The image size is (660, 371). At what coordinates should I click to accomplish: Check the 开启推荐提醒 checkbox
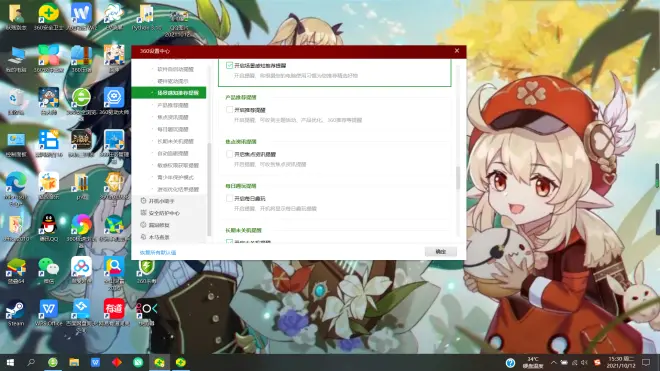click(x=229, y=109)
